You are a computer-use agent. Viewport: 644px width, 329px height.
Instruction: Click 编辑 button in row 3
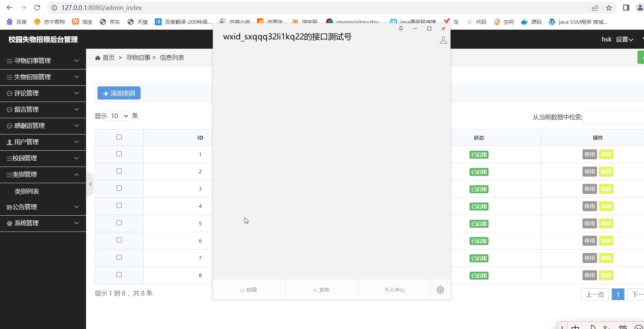(606, 189)
